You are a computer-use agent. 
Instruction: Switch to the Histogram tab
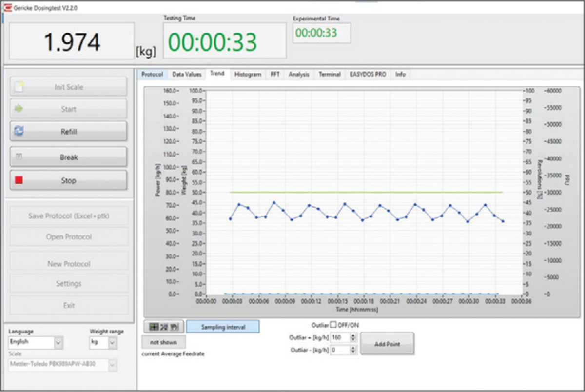coord(248,75)
